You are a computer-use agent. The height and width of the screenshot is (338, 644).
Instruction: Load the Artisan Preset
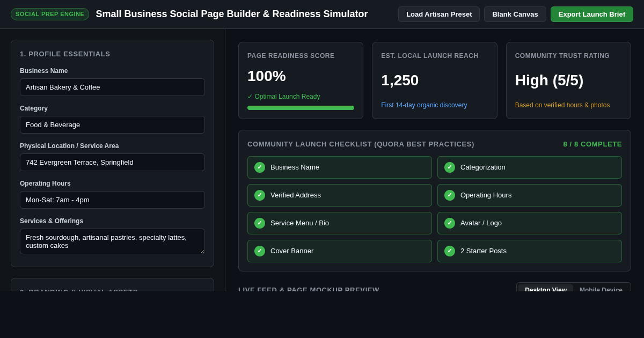pyautogui.click(x=439, y=14)
